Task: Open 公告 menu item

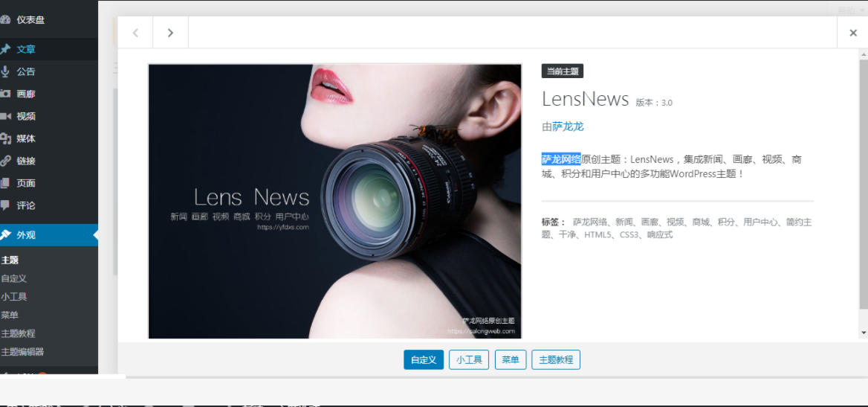Action: 26,71
